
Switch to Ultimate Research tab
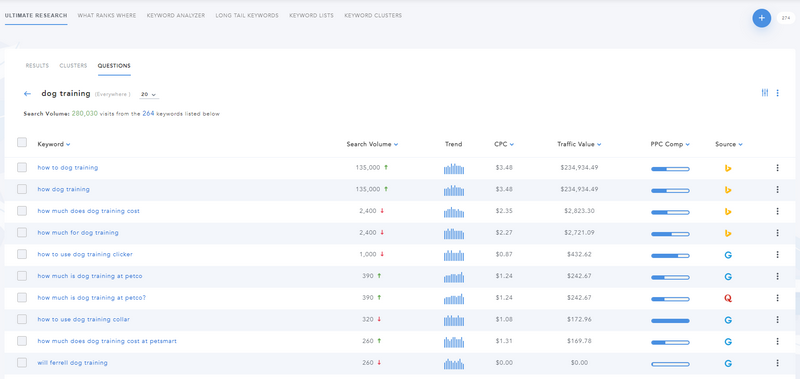tap(36, 16)
